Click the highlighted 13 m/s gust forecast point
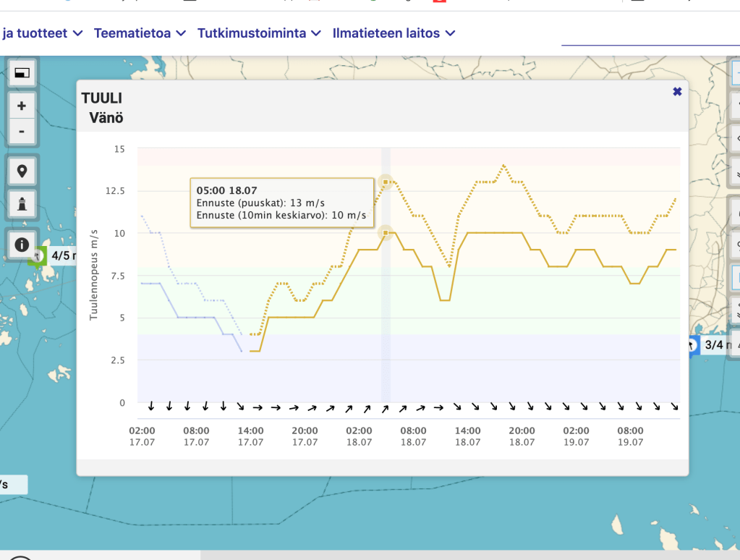740x560 pixels. click(x=386, y=182)
